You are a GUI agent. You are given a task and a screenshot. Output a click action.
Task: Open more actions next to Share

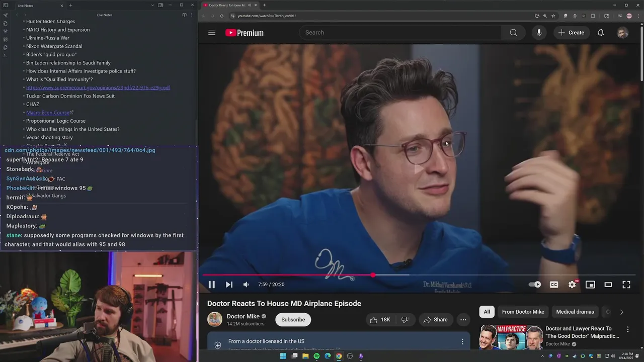pyautogui.click(x=463, y=320)
